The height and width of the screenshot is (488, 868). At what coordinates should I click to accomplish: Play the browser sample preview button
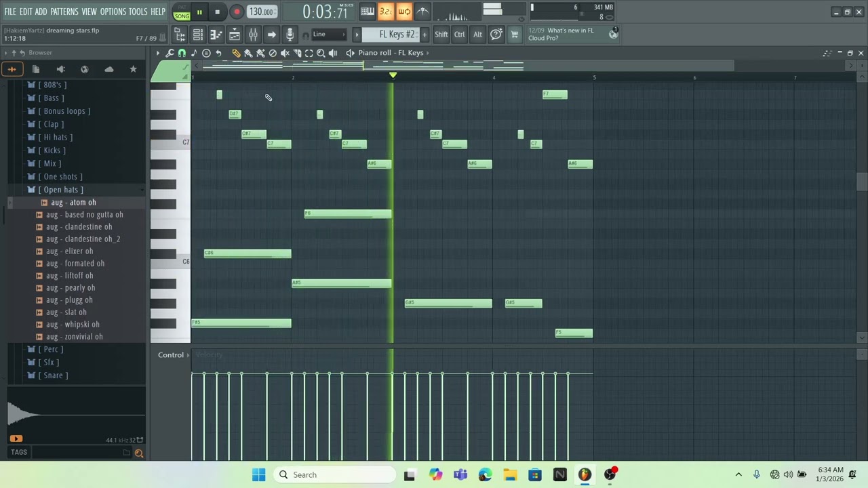(x=16, y=439)
